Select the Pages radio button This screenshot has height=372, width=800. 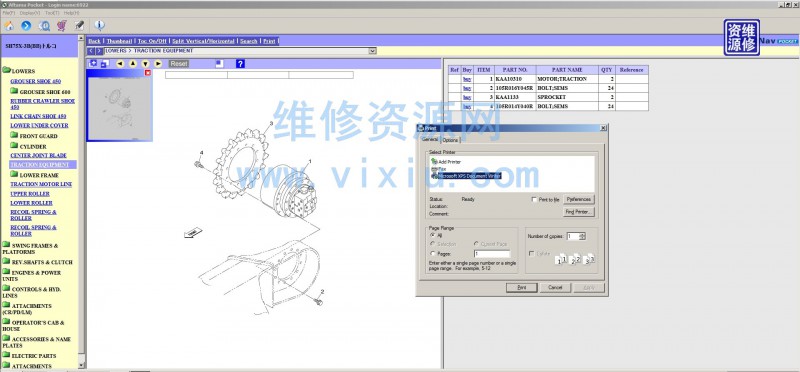tap(433, 254)
